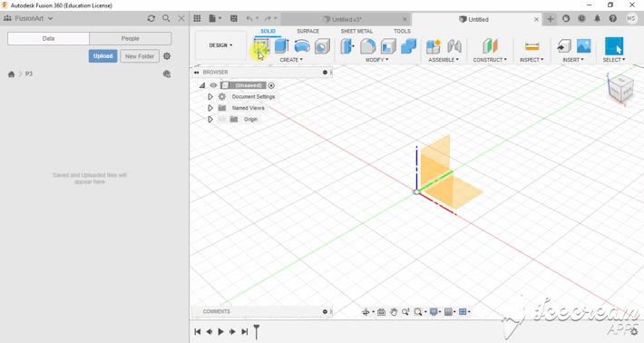Viewport: 644px width, 343px height.
Task: Open the Job Status clock icon
Action: click(581, 18)
